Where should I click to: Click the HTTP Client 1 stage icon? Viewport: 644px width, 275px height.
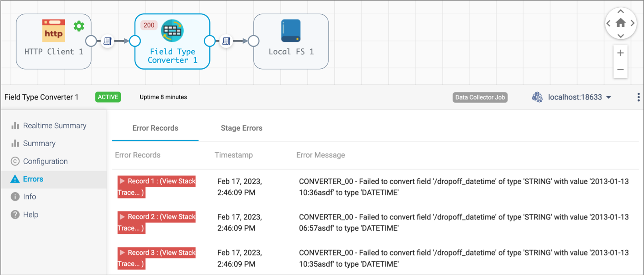coord(53,31)
